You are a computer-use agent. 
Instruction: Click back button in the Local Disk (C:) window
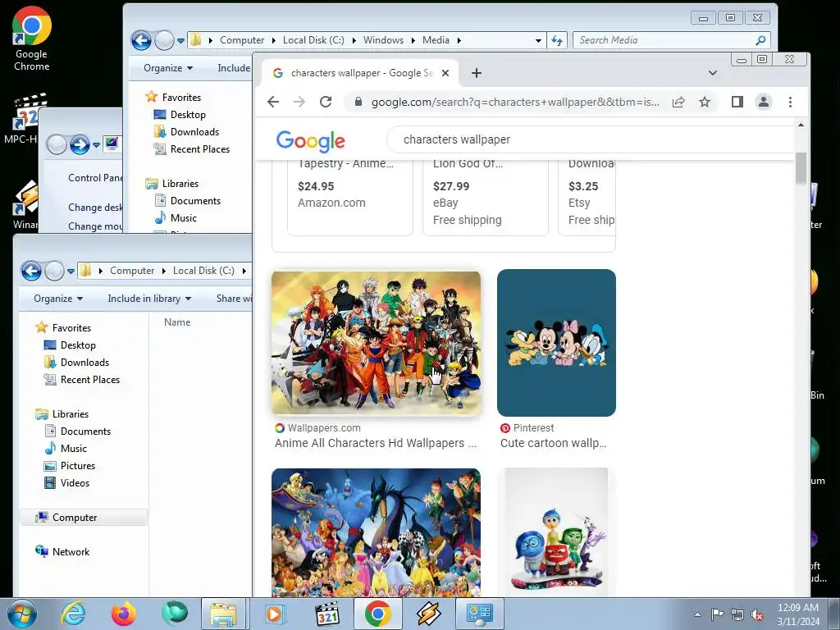click(x=32, y=271)
